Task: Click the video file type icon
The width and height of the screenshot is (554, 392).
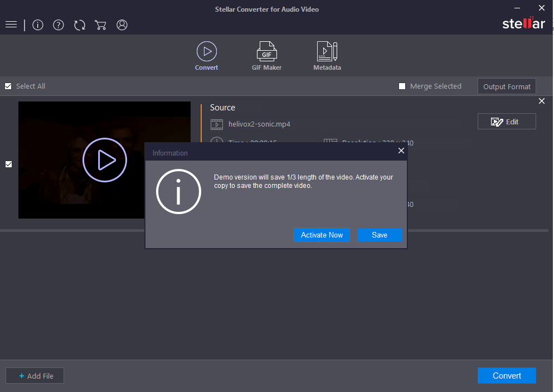Action: (217, 124)
